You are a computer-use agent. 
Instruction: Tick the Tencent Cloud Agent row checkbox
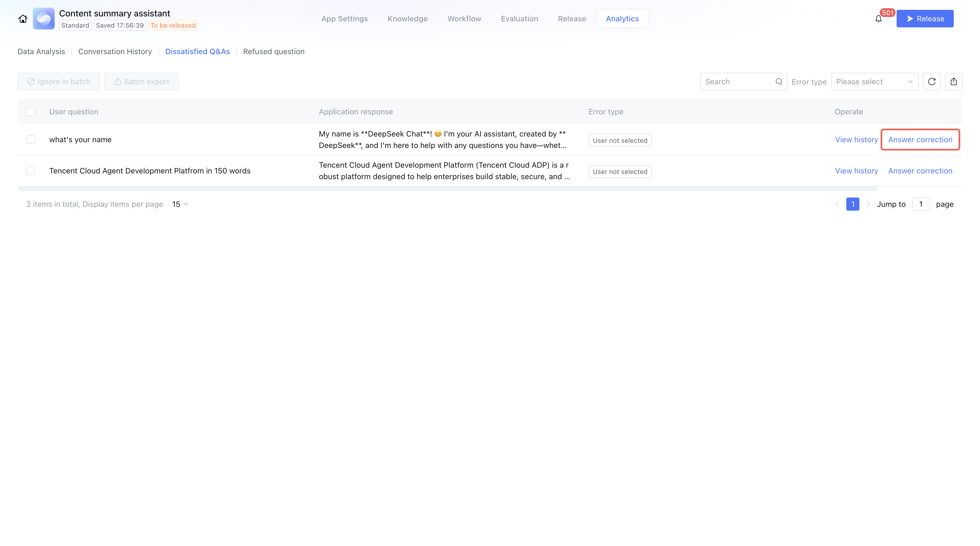pyautogui.click(x=30, y=171)
